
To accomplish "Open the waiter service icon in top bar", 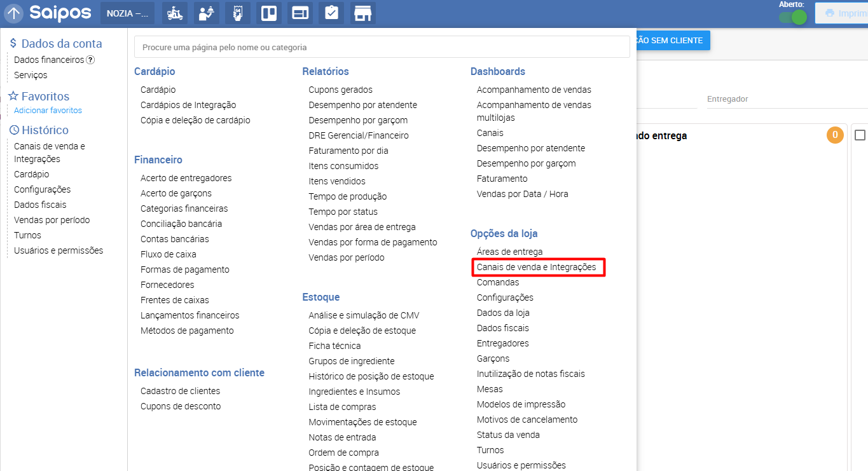I will click(x=206, y=13).
